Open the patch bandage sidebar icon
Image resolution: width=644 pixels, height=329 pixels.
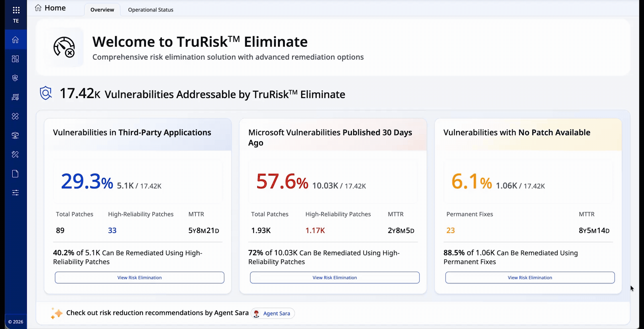[x=15, y=116]
